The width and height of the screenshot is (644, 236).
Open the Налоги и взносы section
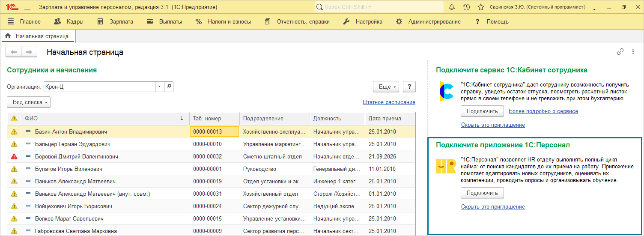(x=223, y=22)
